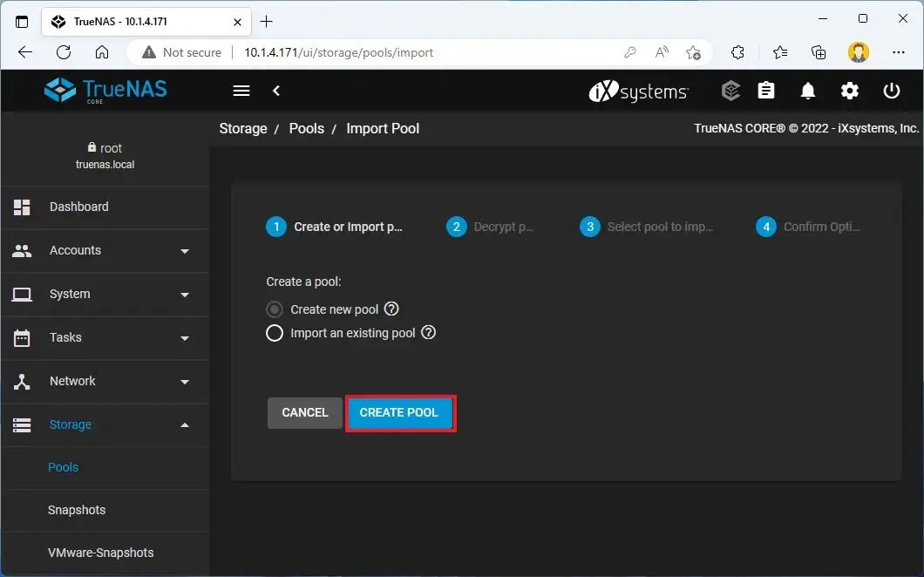Open the system settings gear icon
924x577 pixels.
[x=850, y=91]
